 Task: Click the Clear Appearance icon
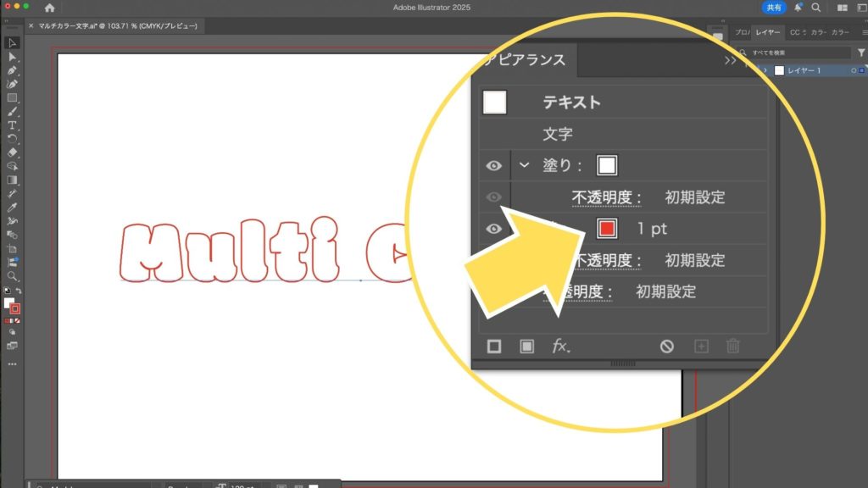click(x=667, y=346)
